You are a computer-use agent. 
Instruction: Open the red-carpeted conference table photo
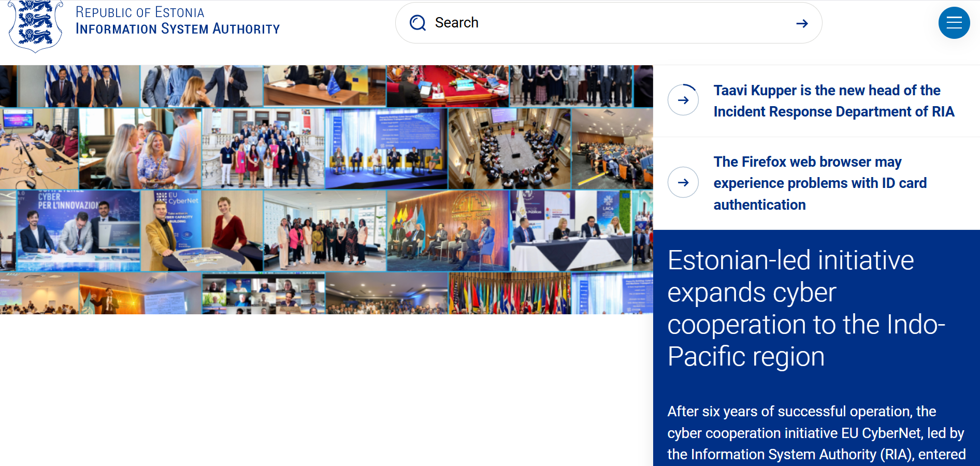(448, 86)
